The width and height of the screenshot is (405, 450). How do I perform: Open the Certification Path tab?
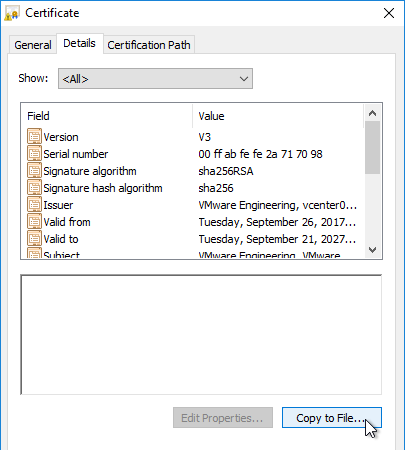pos(149,45)
